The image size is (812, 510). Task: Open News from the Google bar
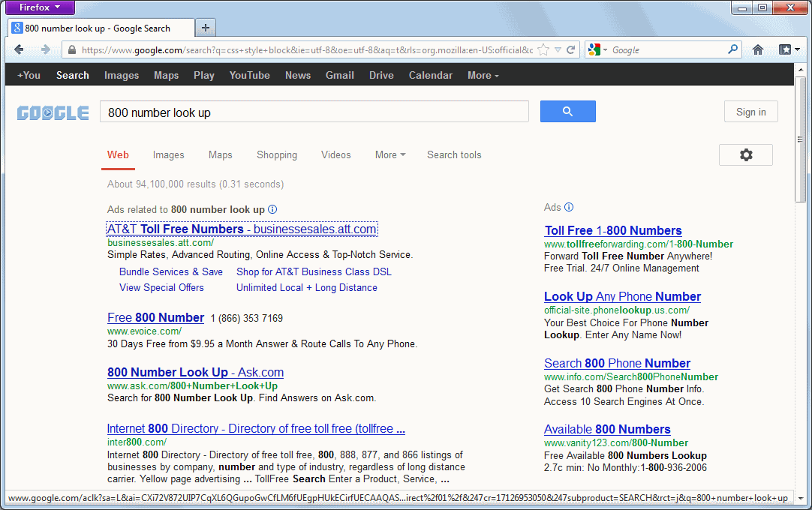point(298,76)
